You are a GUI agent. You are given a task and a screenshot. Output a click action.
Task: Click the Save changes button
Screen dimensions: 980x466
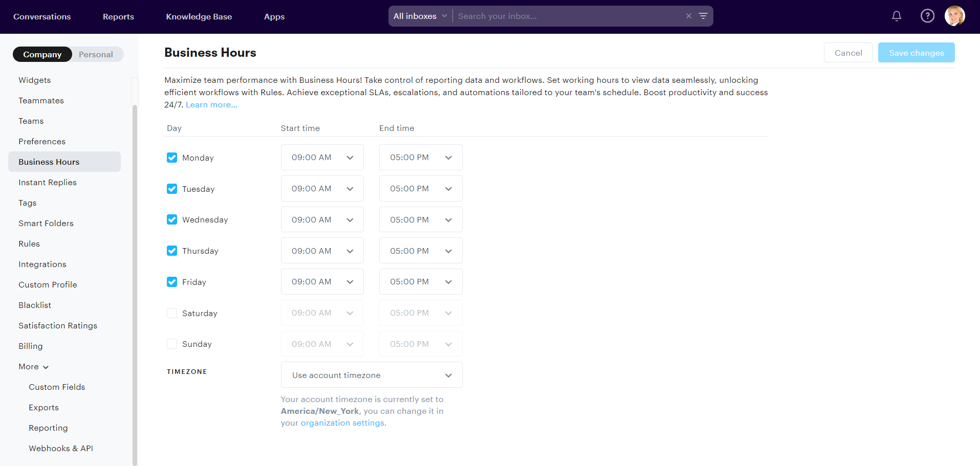click(x=916, y=53)
